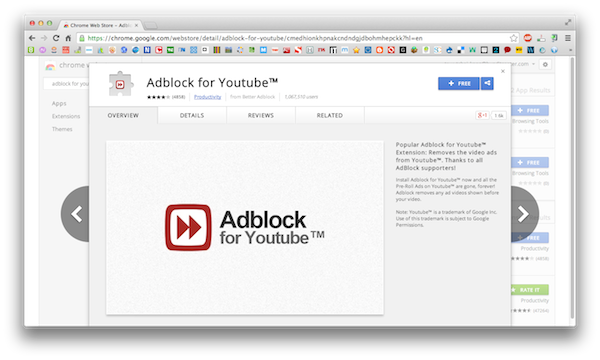This screenshot has height=360, width=600.
Task: Click the 1.6k +1 count badge
Action: pos(499,115)
